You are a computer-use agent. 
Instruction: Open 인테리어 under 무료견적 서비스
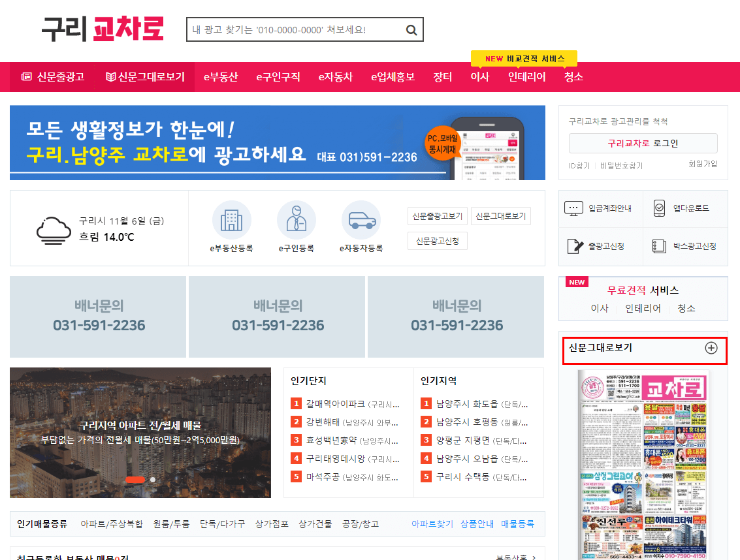pyautogui.click(x=642, y=308)
